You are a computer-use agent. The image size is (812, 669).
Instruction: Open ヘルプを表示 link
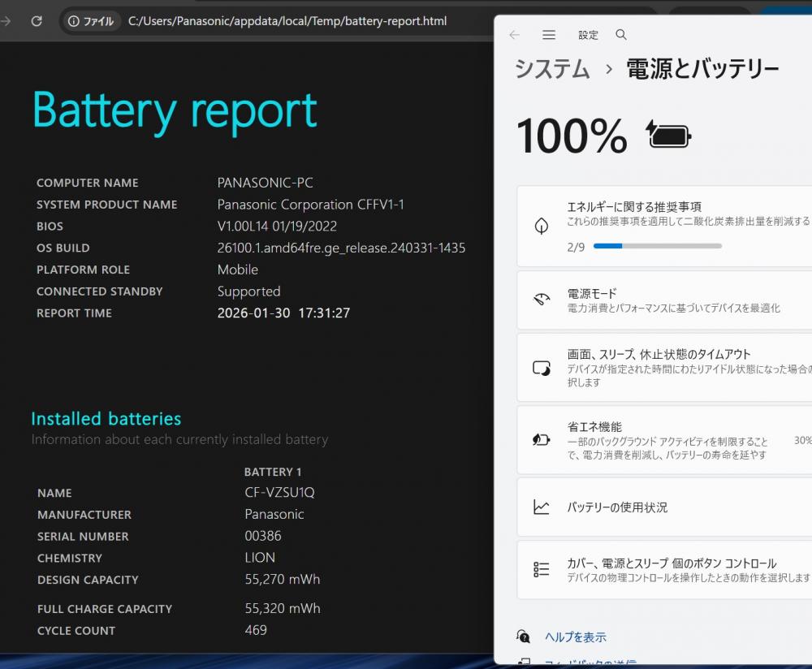point(576,637)
